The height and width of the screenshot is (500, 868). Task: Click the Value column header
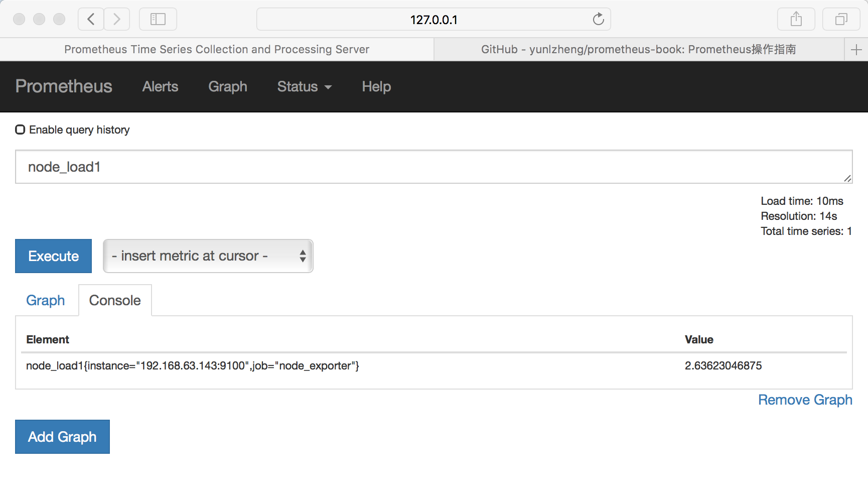coord(699,339)
